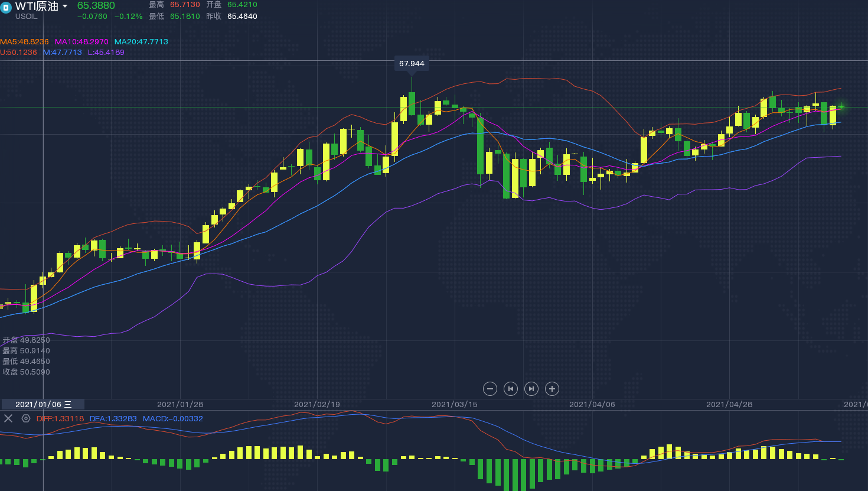The image size is (868, 491).
Task: Click the glowing latest-price dot on chart
Action: pyautogui.click(x=841, y=107)
